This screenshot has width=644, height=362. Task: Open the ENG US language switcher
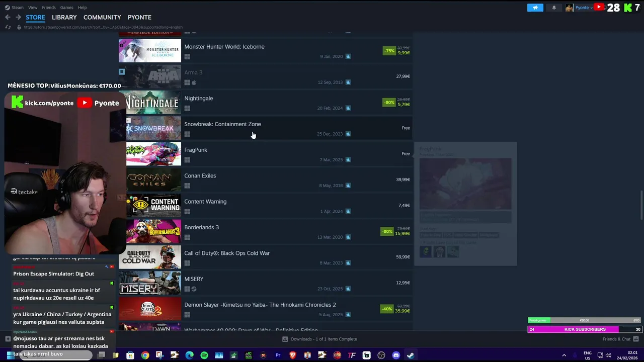click(x=587, y=355)
